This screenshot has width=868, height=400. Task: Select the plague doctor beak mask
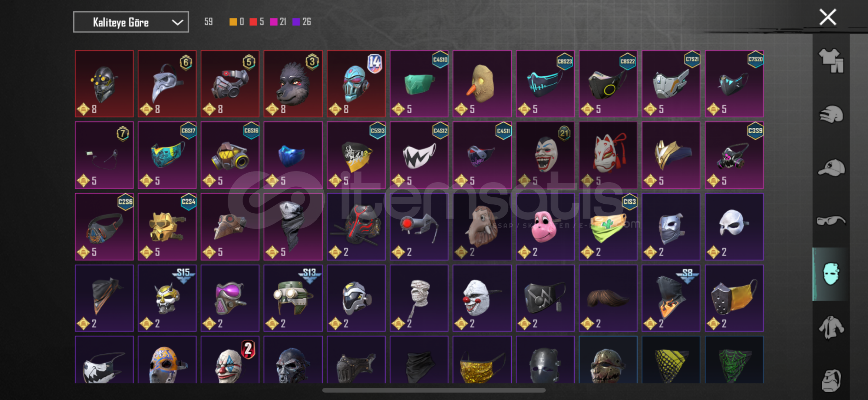tap(167, 84)
